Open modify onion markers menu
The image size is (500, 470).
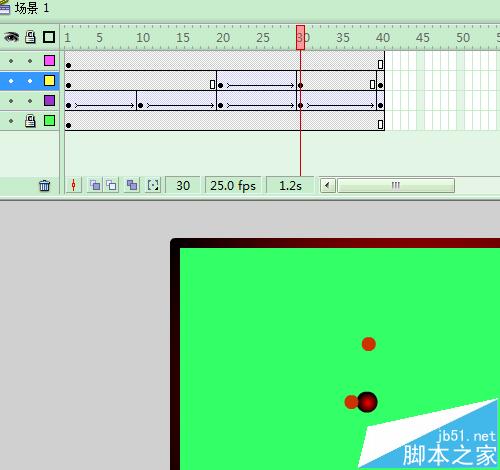click(x=153, y=185)
